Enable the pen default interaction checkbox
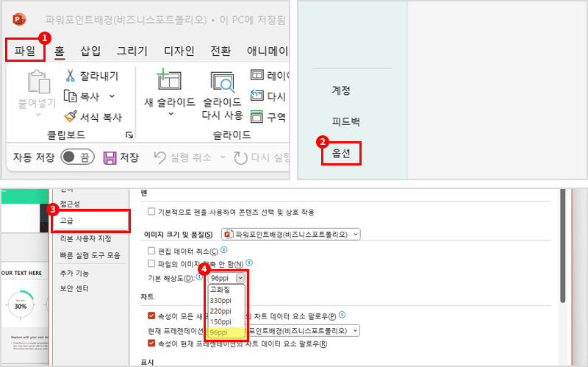This screenshot has height=367, width=588. pos(151,212)
